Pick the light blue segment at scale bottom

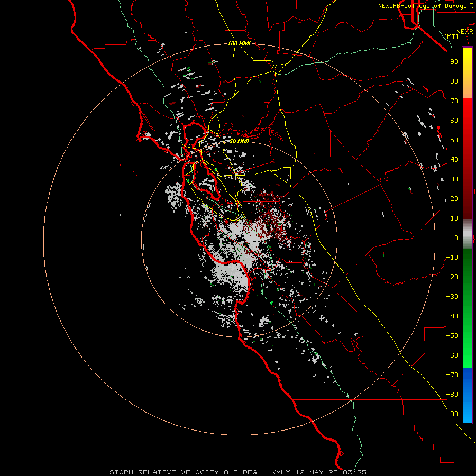pos(467,411)
